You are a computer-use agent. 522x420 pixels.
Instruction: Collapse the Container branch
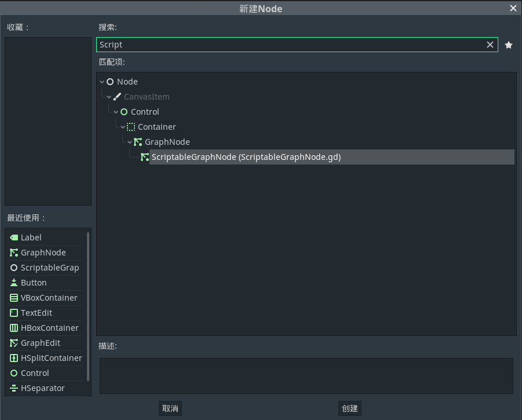(x=123, y=126)
